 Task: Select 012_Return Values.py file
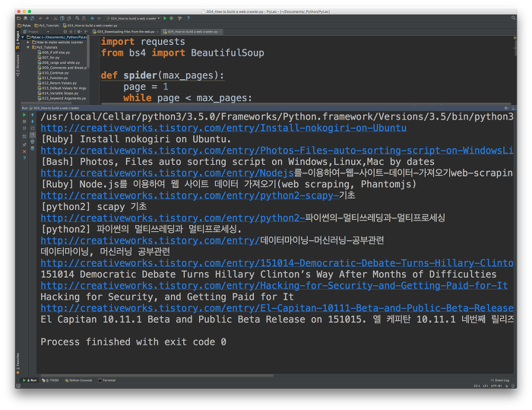click(57, 83)
